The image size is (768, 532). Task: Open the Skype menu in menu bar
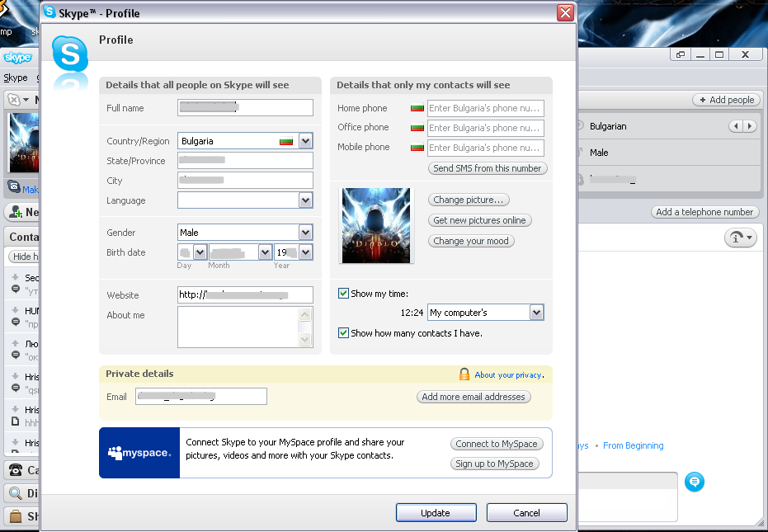click(x=16, y=78)
